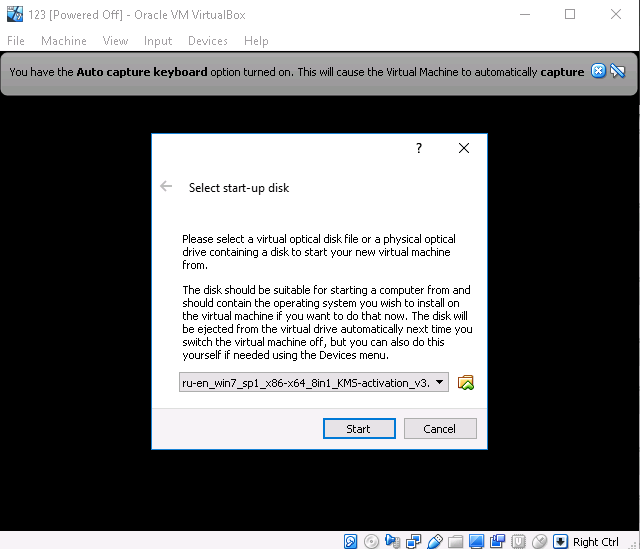
Task: Click the USB devices status icon
Action: click(x=434, y=542)
